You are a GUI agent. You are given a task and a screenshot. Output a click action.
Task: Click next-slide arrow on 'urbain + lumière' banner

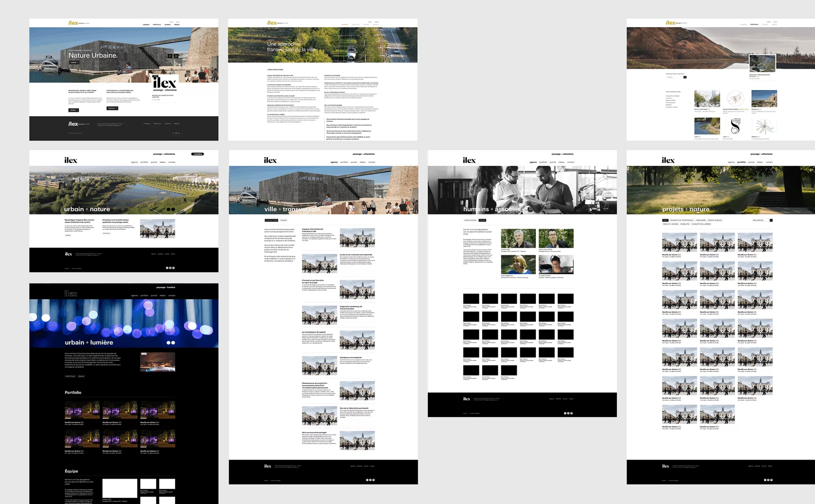click(x=173, y=343)
